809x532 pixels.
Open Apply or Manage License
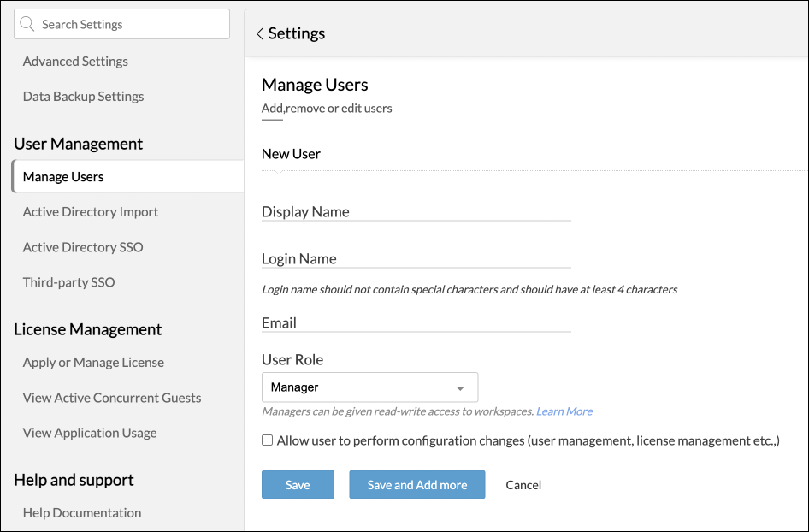[x=93, y=363]
